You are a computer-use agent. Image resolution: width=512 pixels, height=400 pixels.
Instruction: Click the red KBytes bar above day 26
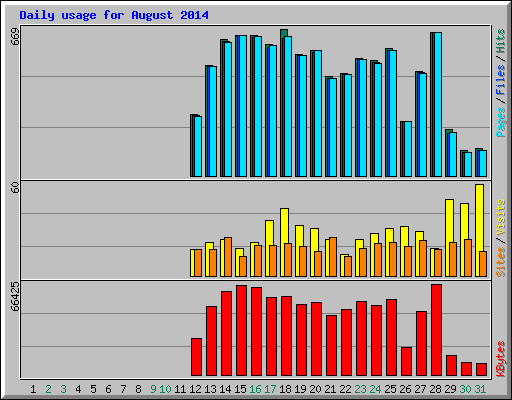tap(407, 361)
